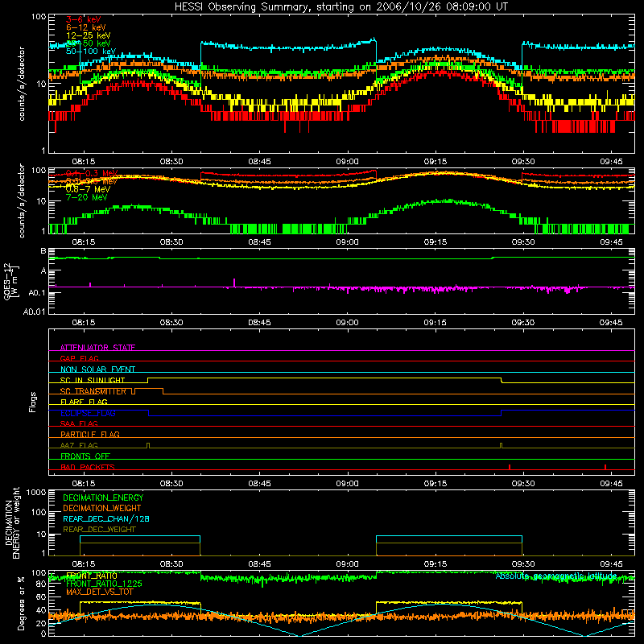
Task: Select the REAR_DEC_CHAN/128 legend entry
Action: coord(106,518)
